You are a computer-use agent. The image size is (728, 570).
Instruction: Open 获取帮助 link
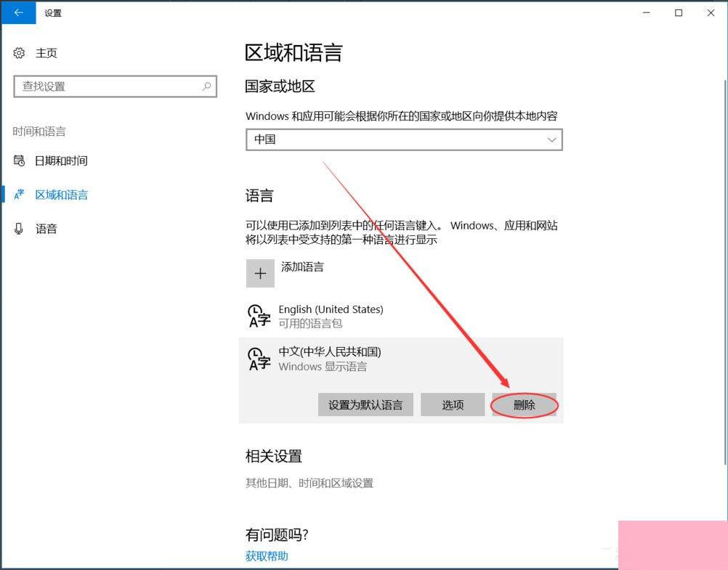click(x=267, y=556)
